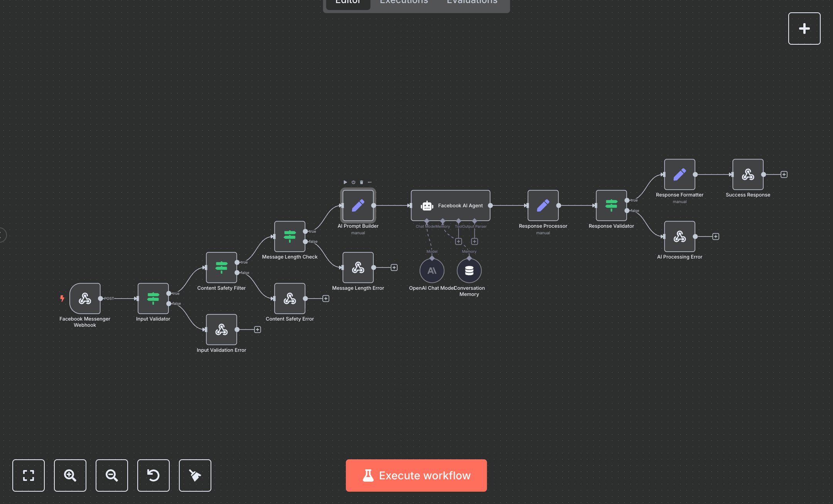Click the Execute workflow button
The width and height of the screenshot is (833, 504).
click(x=416, y=475)
